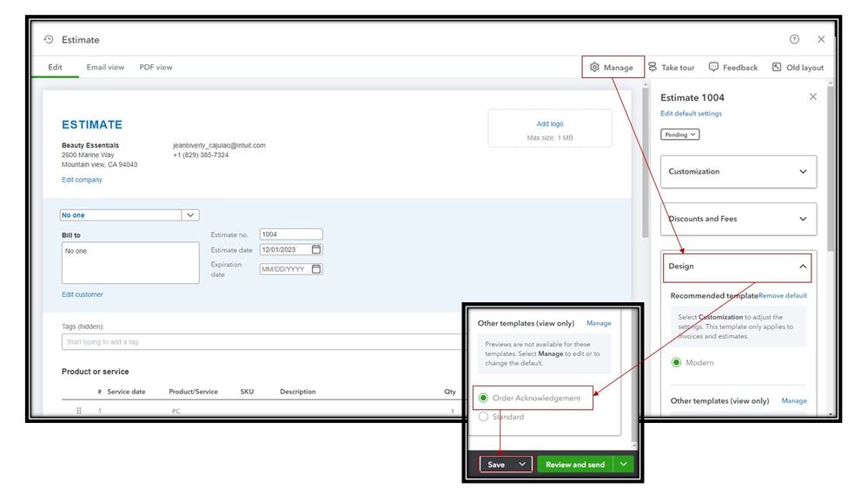Select the Modern template radio button
The width and height of the screenshot is (868, 488).
pos(676,362)
